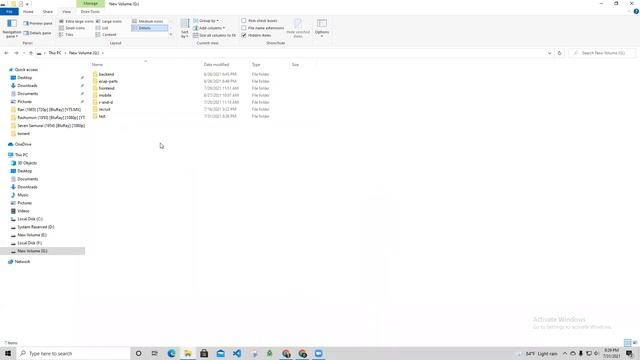The height and width of the screenshot is (360, 640).
Task: Open Task View on taskbar
Action: tap(154, 353)
